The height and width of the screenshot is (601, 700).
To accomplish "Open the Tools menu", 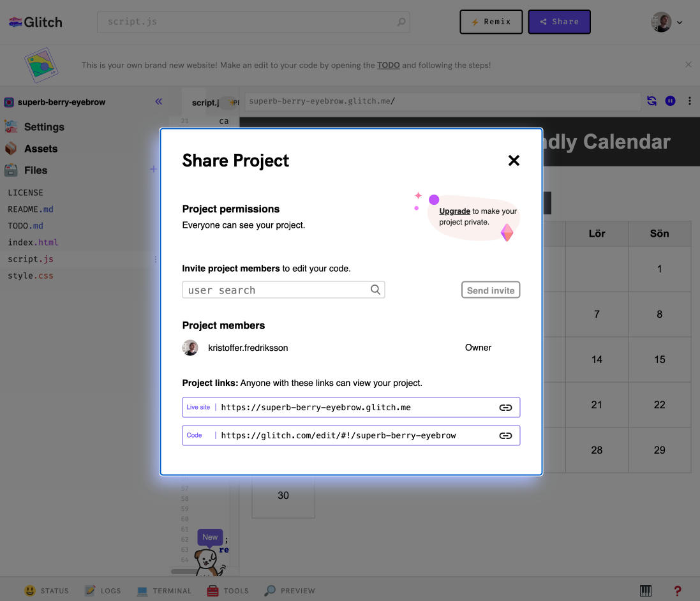I will [228, 591].
